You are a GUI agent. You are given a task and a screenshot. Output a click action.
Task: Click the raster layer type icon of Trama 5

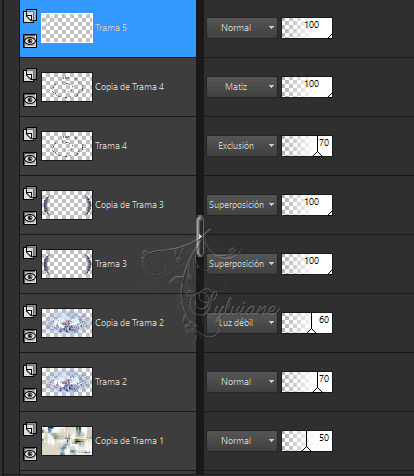30,16
